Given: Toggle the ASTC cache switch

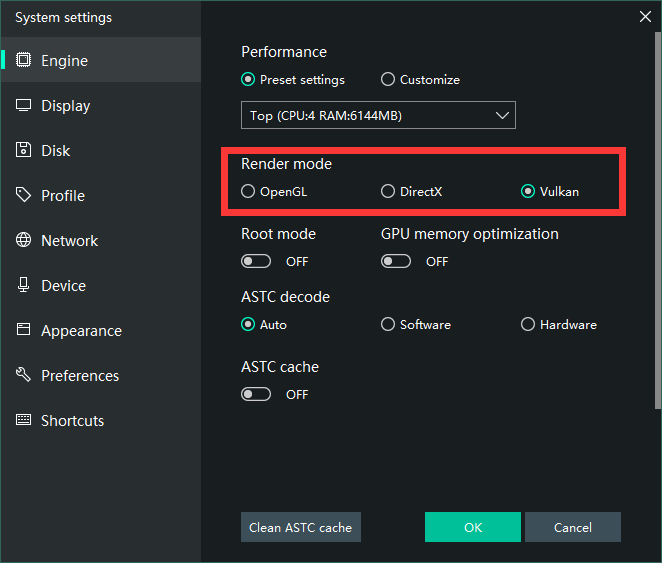Looking at the screenshot, I should [x=256, y=394].
